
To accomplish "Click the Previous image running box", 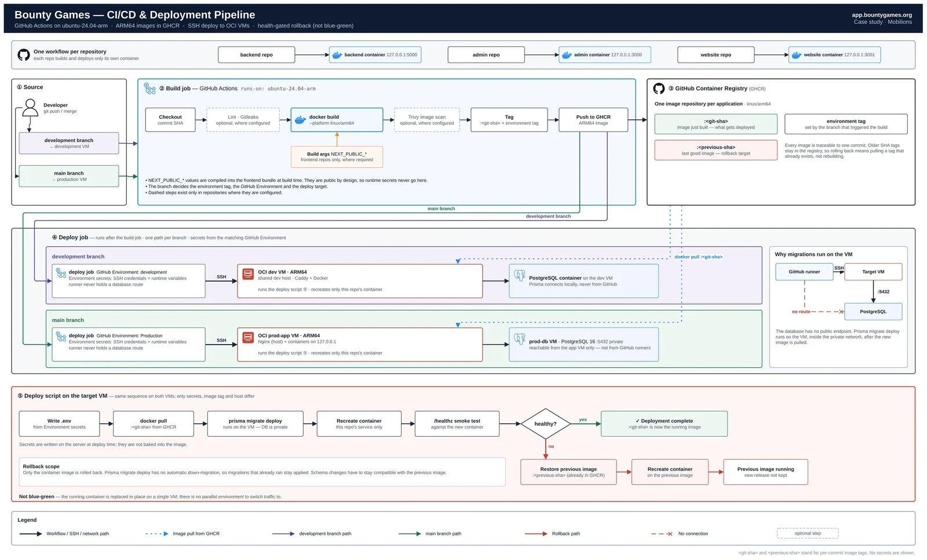I will click(765, 472).
